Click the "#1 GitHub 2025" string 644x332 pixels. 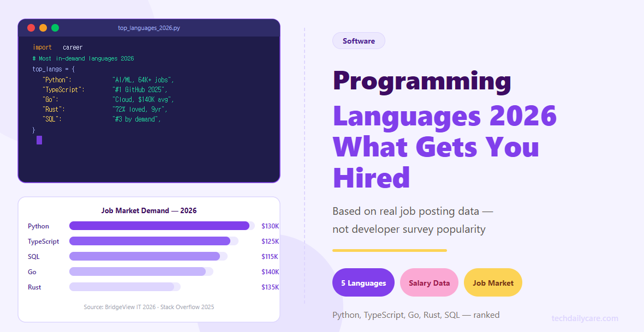(140, 89)
